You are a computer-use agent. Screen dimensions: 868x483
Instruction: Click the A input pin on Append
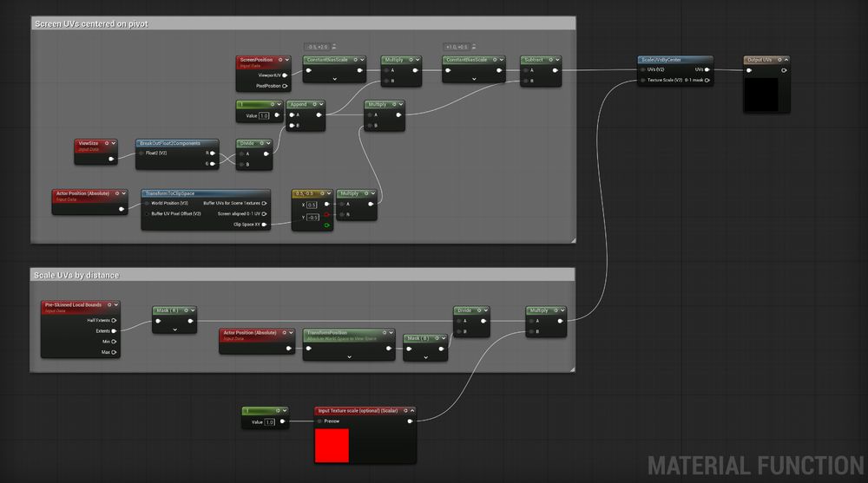292,115
